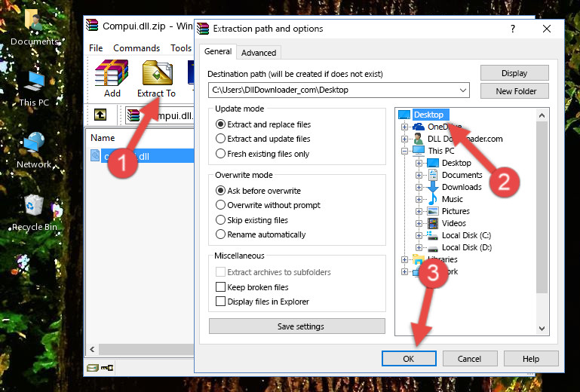Select Local Disk (C:) in tree
The image size is (580, 392).
coord(466,235)
